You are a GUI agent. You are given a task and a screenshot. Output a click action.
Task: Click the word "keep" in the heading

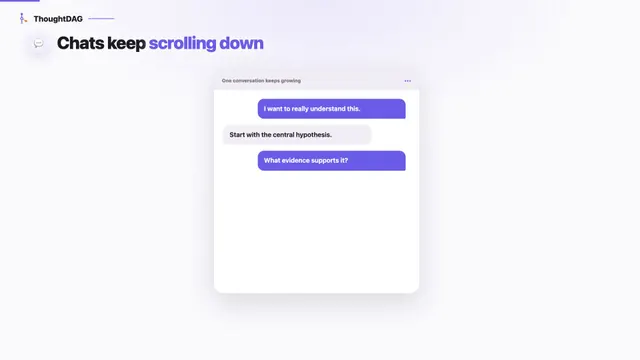click(x=127, y=44)
